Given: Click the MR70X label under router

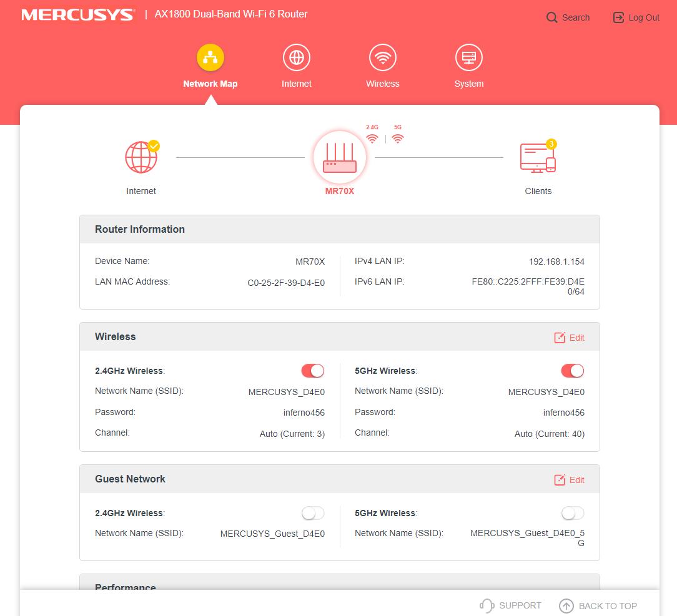Looking at the screenshot, I should pos(340,191).
